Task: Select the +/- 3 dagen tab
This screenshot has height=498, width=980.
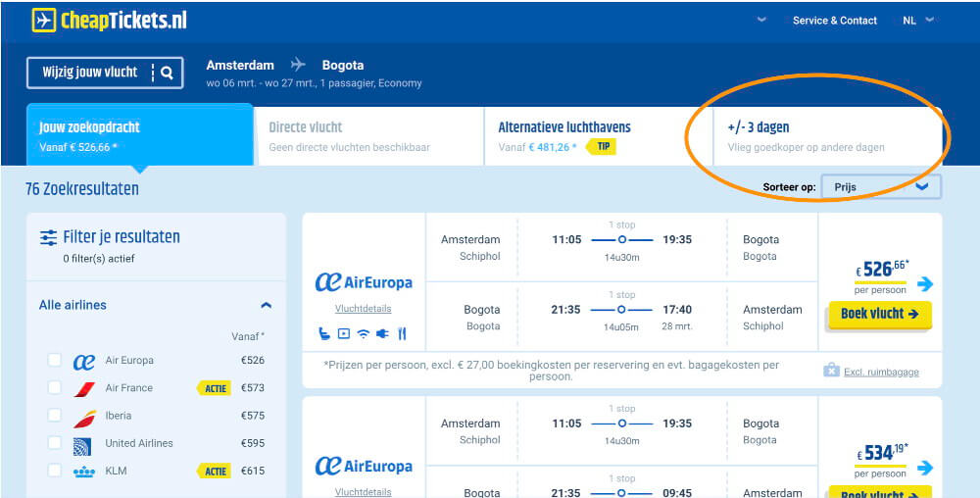Action: pos(827,137)
